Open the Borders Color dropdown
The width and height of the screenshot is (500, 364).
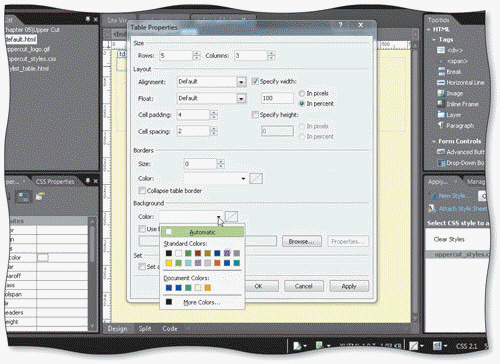point(243,179)
